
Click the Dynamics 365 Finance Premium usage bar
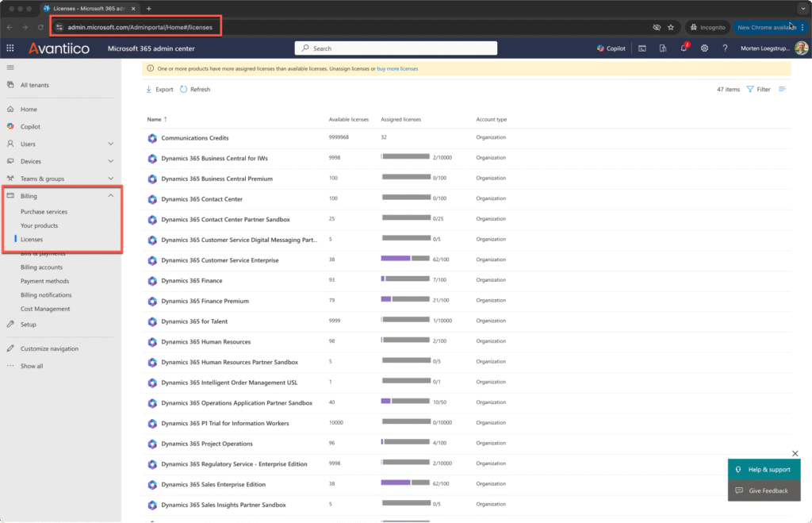[405, 299]
